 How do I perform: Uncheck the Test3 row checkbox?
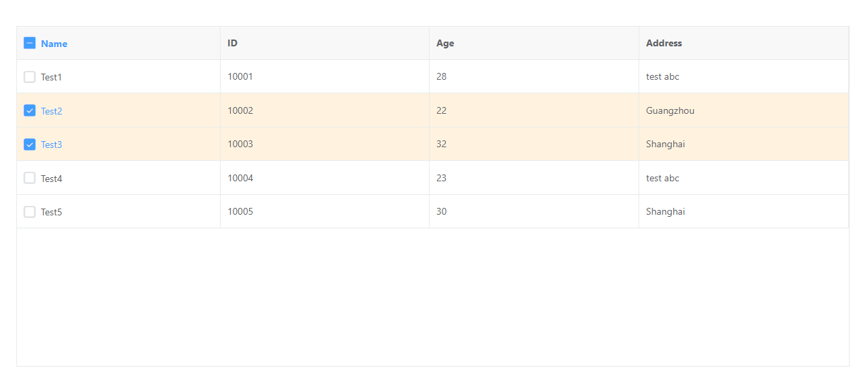coord(29,144)
